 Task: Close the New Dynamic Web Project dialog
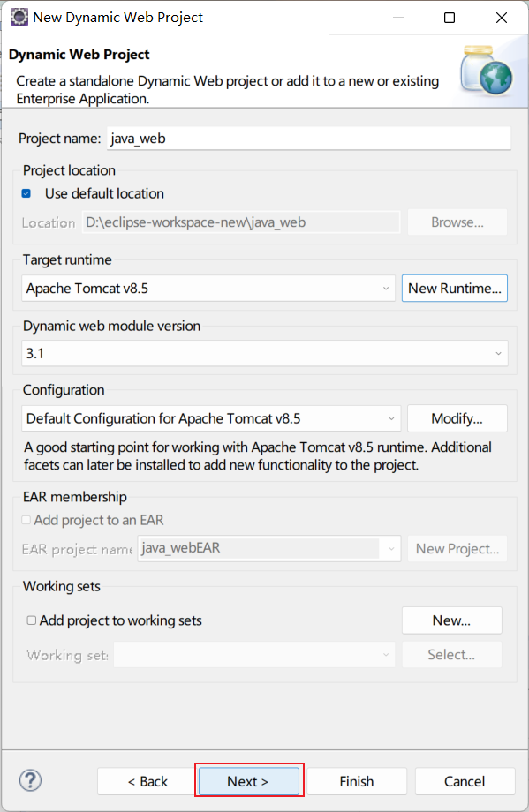coord(502,18)
